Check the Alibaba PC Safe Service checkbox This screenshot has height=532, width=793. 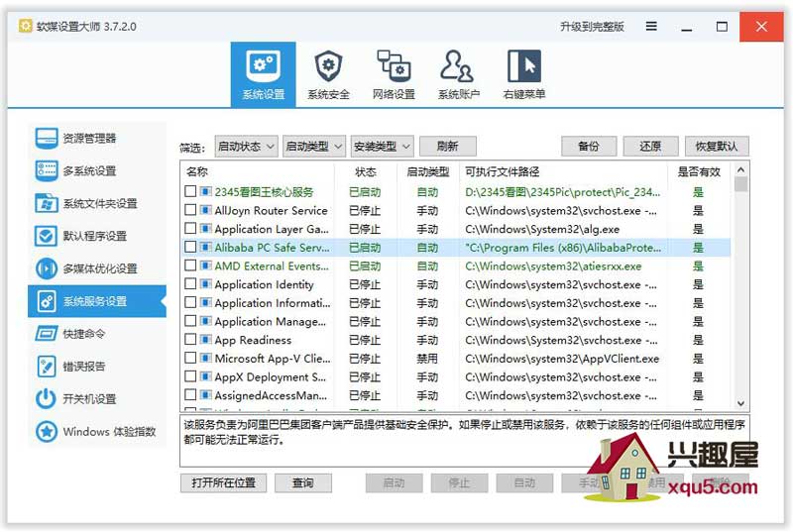(190, 247)
